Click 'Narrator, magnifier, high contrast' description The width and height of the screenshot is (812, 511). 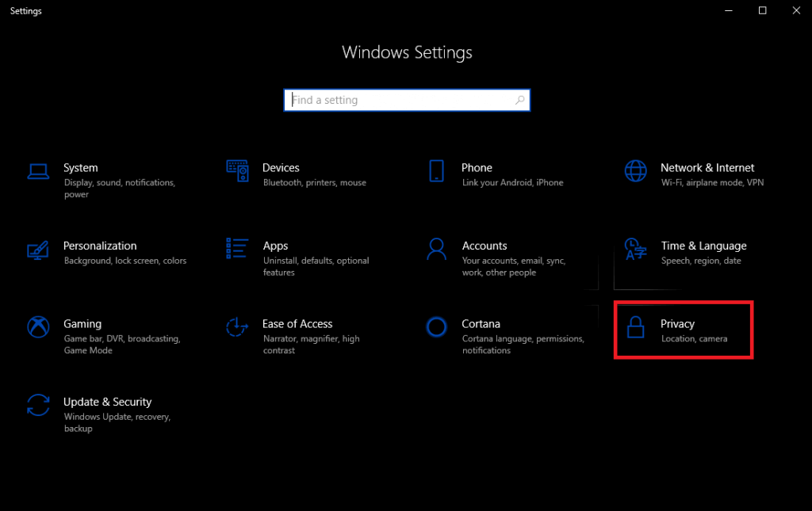pyautogui.click(x=311, y=345)
